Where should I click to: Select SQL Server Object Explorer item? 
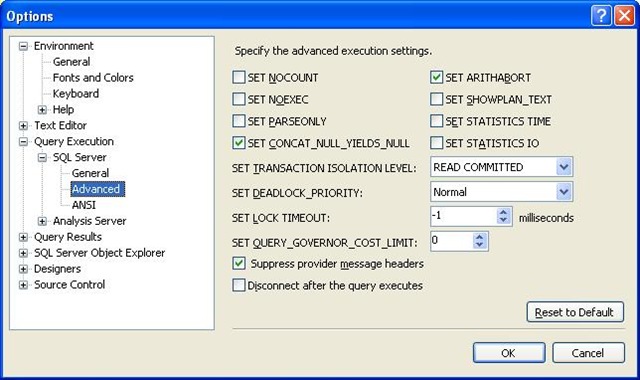click(x=100, y=253)
